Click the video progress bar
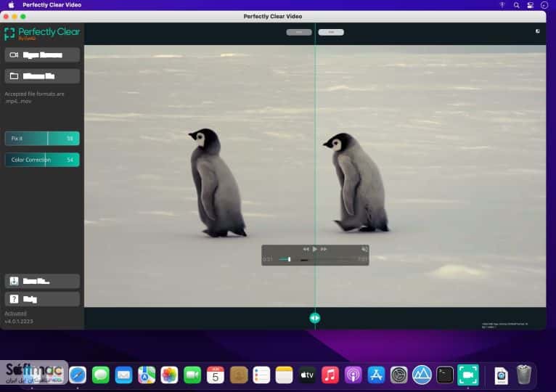Image resolution: width=556 pixels, height=392 pixels. tap(314, 260)
